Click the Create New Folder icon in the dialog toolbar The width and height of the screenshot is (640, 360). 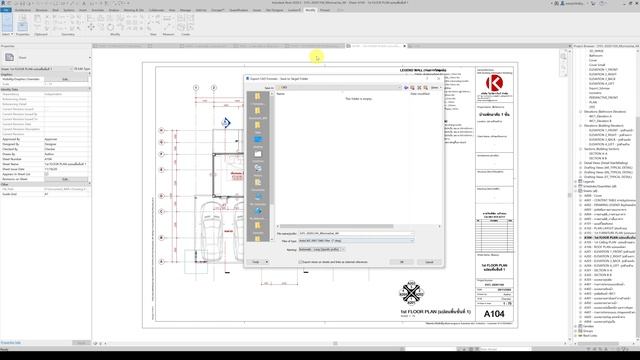[x=425, y=88]
